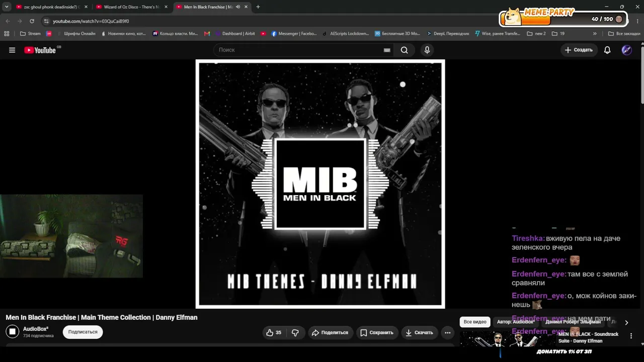The width and height of the screenshot is (644, 362).
Task: Reload the page
Action: point(32,21)
